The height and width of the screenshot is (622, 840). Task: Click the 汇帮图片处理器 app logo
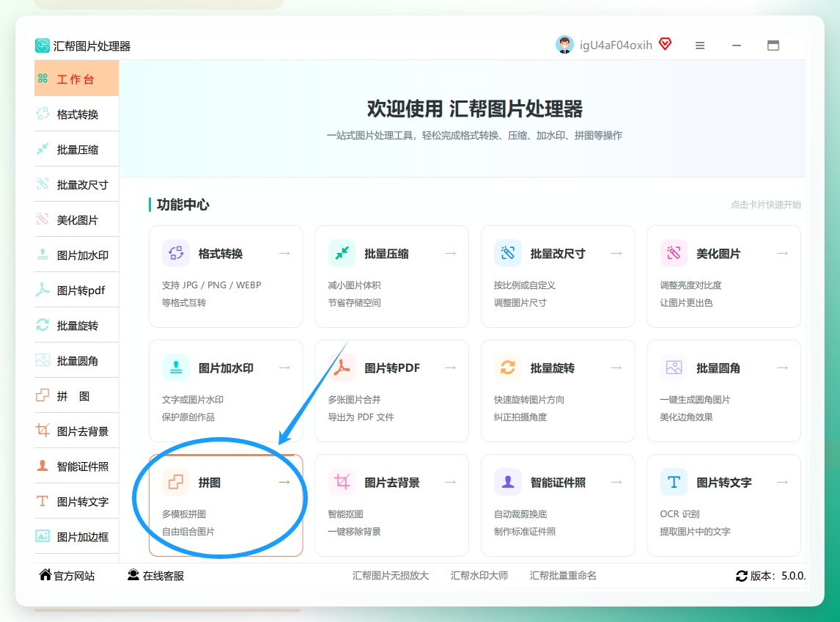43,45
